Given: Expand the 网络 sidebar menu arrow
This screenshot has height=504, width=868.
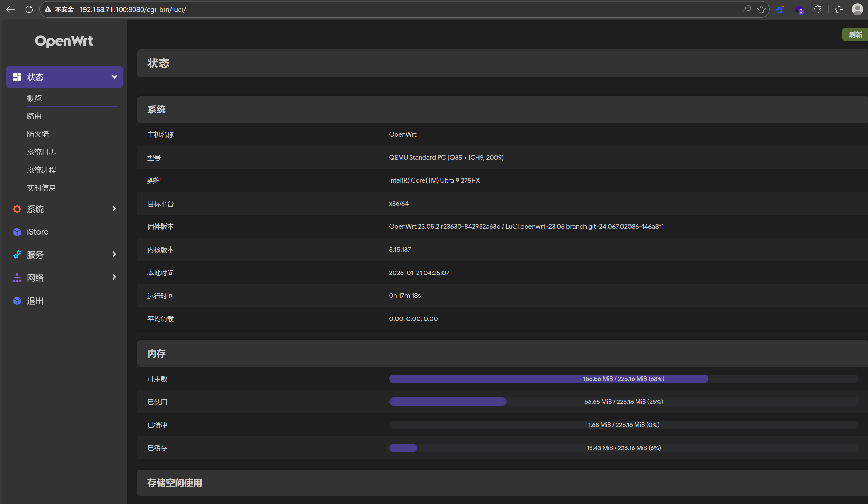Looking at the screenshot, I should pyautogui.click(x=114, y=277).
